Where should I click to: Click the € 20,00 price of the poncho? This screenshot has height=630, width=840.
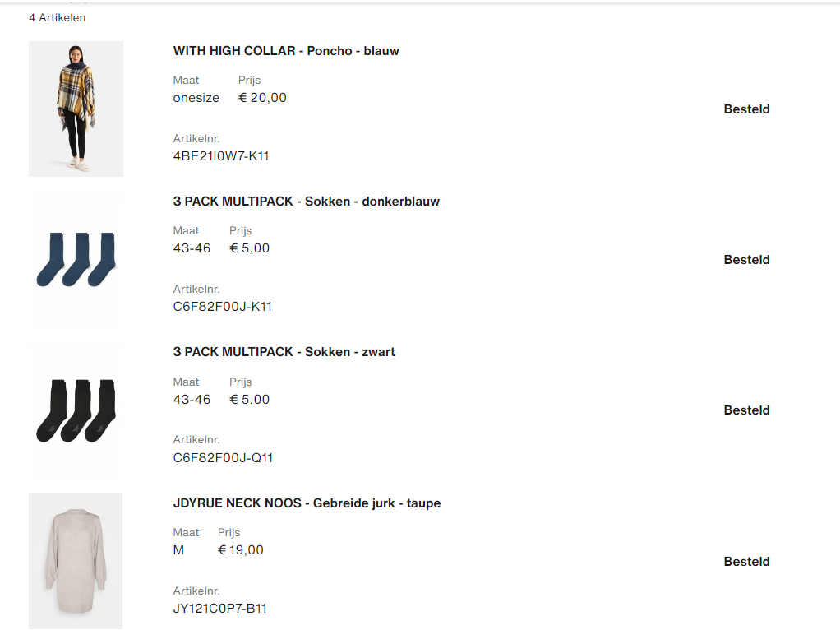(x=261, y=97)
